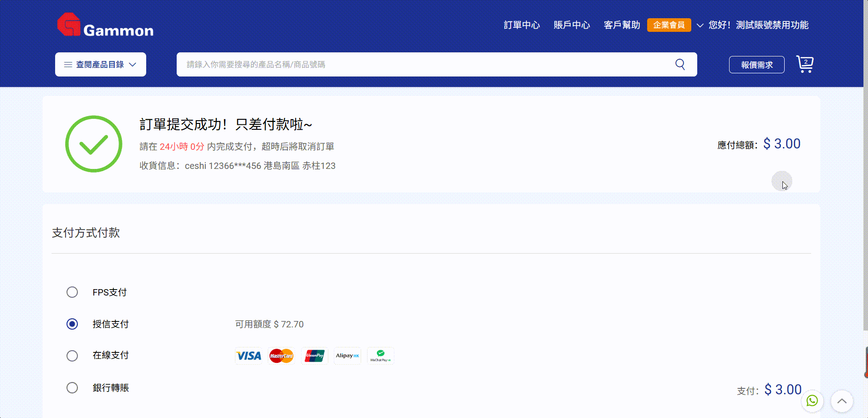868x418 pixels.
Task: Choose the 授信支付 radio option
Action: 72,324
